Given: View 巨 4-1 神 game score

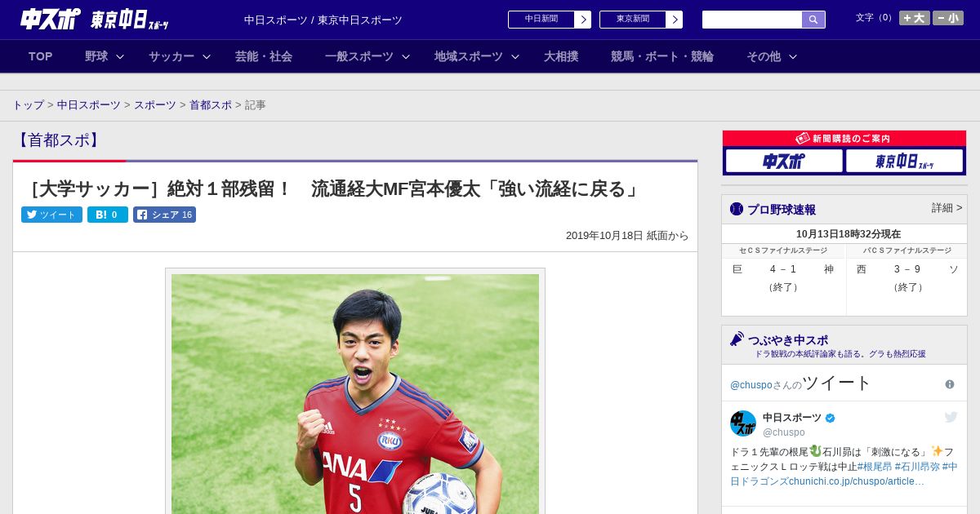Looking at the screenshot, I should [x=783, y=269].
